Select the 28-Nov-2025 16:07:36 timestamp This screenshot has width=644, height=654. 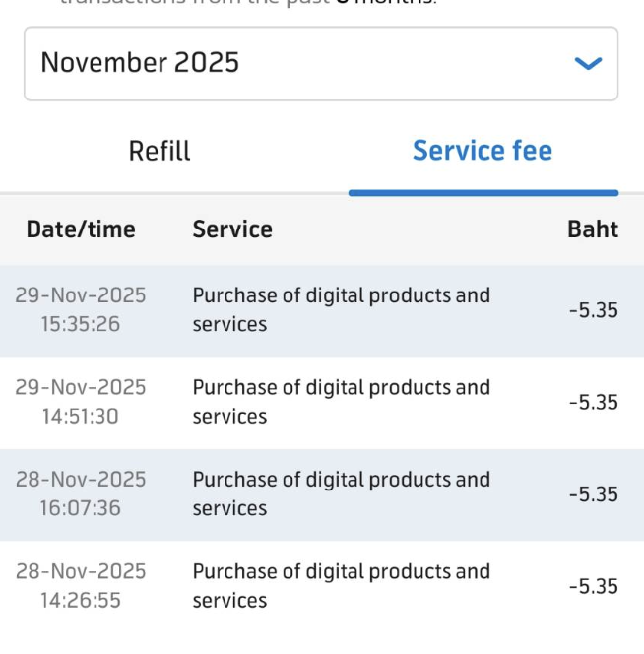click(x=81, y=493)
